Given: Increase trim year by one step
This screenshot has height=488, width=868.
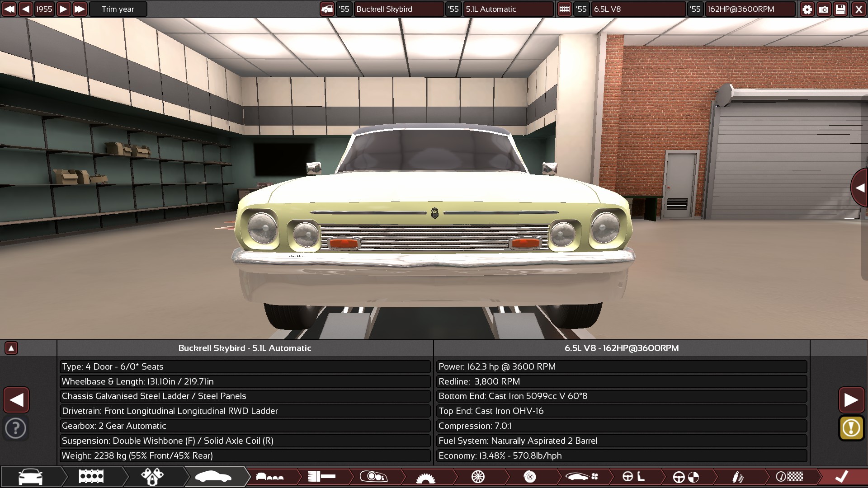Looking at the screenshot, I should click(63, 9).
